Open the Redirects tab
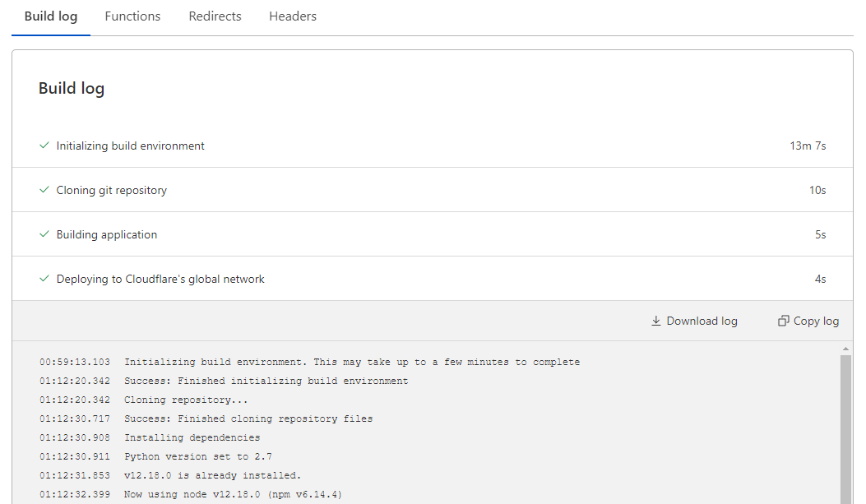The height and width of the screenshot is (504, 866). point(215,16)
